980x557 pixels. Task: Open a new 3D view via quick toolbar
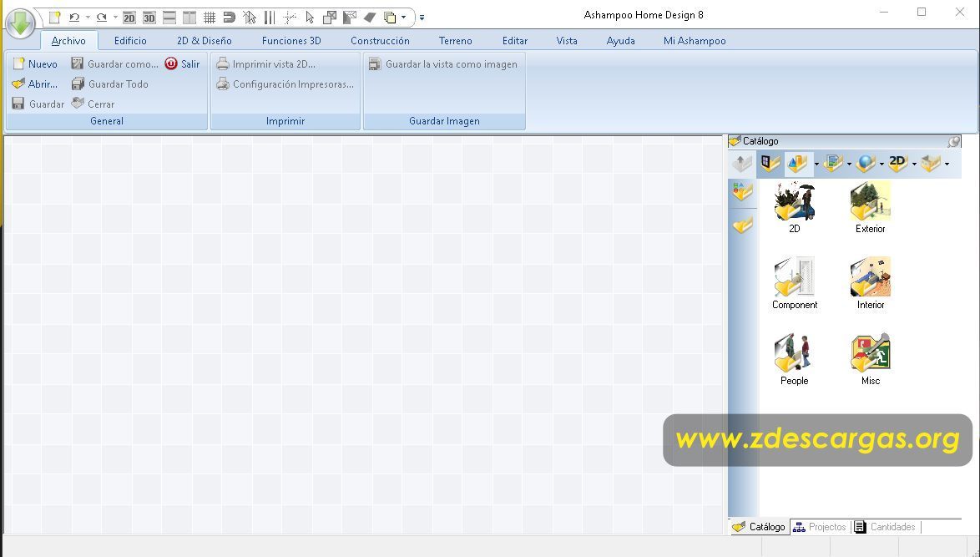149,18
